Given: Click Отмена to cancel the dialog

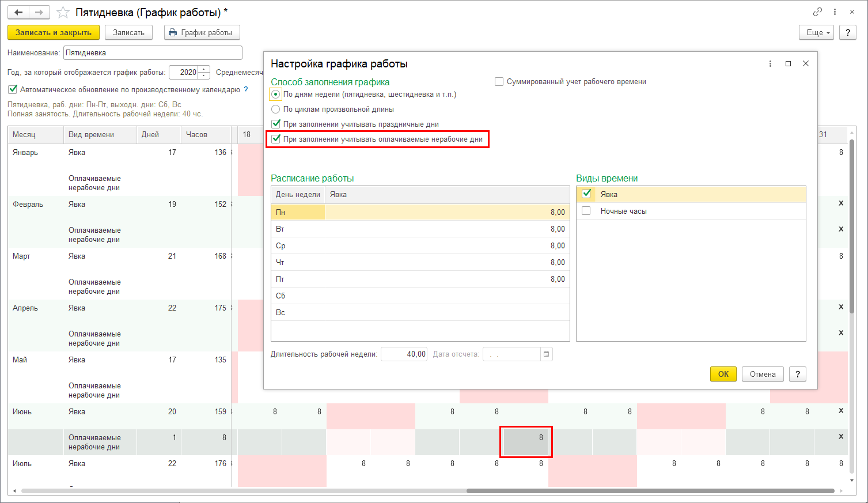Looking at the screenshot, I should [763, 374].
